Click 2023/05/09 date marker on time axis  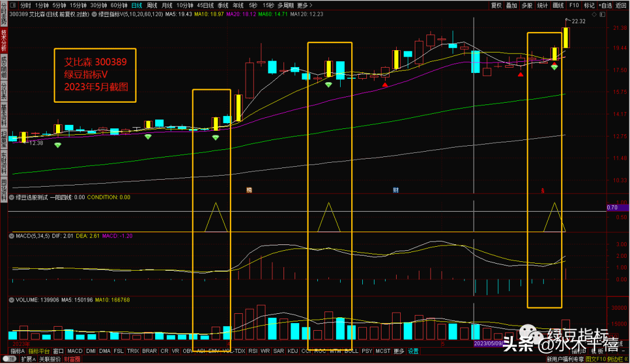(491, 344)
